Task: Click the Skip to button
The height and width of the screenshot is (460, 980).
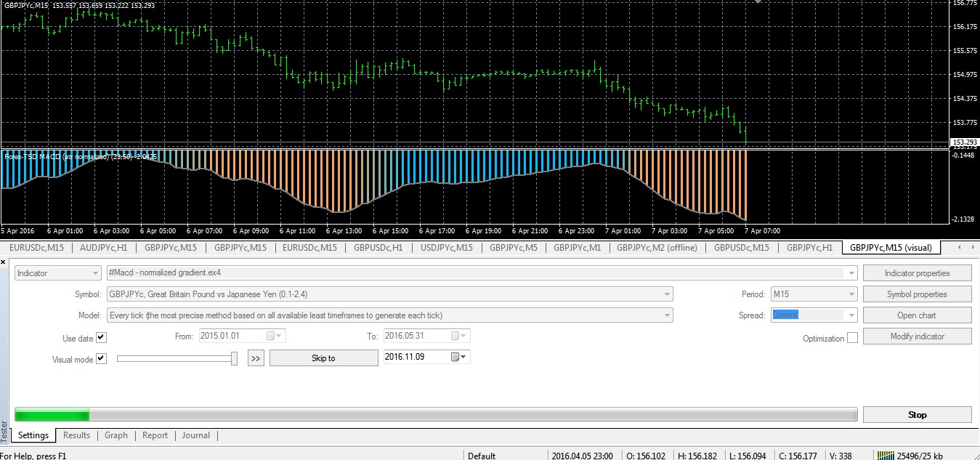Action: (323, 358)
